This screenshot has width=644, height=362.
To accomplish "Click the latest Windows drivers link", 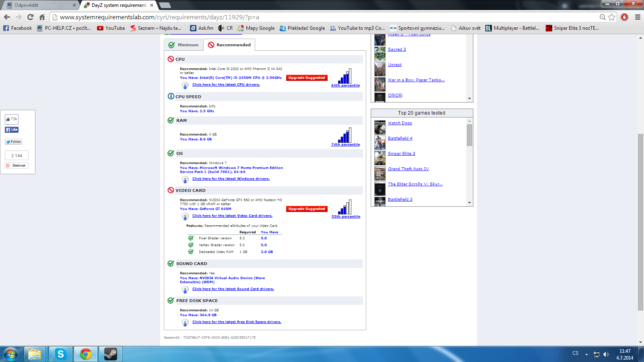I will tap(231, 179).
